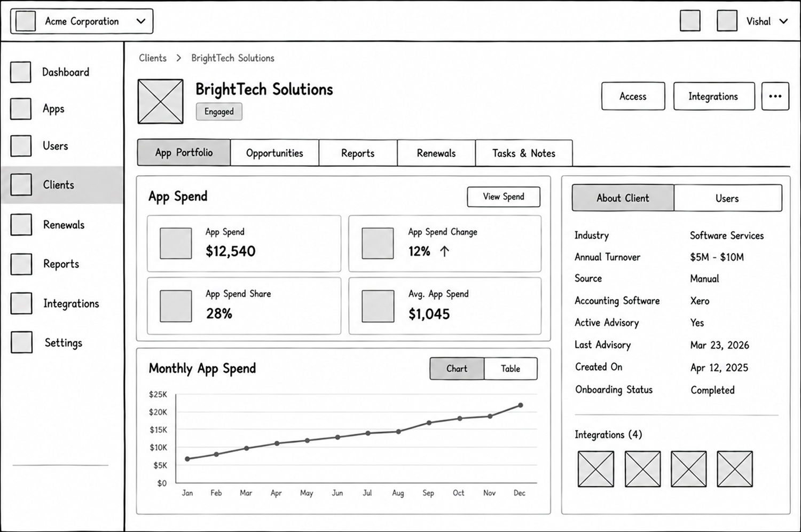The width and height of the screenshot is (801, 532).
Task: Click the Dashboard icon placeholder in sidebar
Action: (21, 72)
